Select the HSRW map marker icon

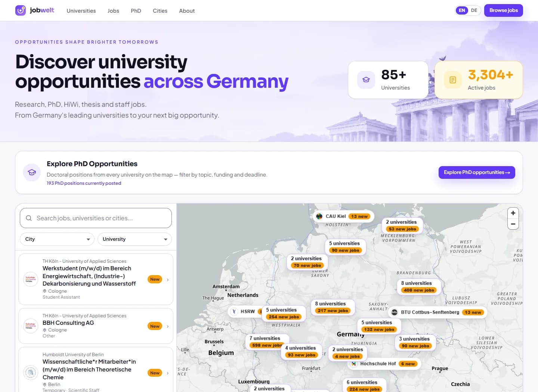click(x=234, y=311)
